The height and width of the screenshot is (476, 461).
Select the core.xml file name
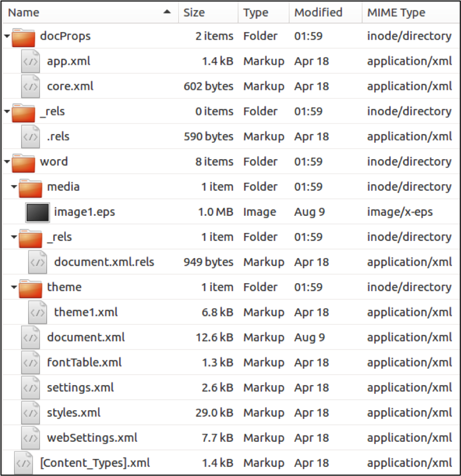70,86
